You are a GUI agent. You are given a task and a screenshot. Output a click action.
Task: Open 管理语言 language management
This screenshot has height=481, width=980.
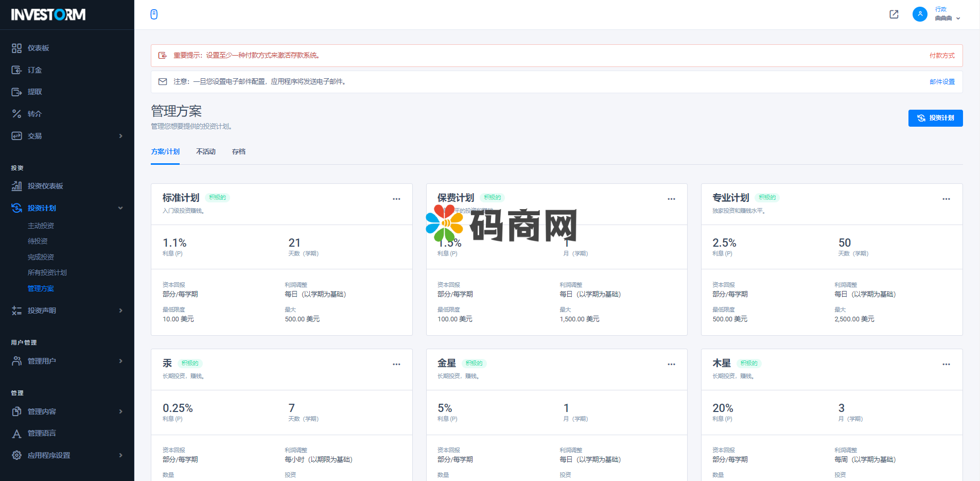[42, 433]
